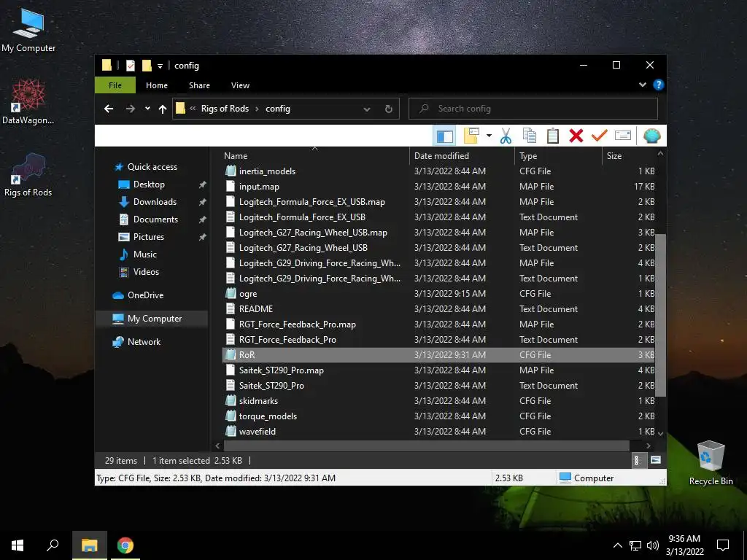
Task: Open the folder options toolbar icon
Action: 471,136
